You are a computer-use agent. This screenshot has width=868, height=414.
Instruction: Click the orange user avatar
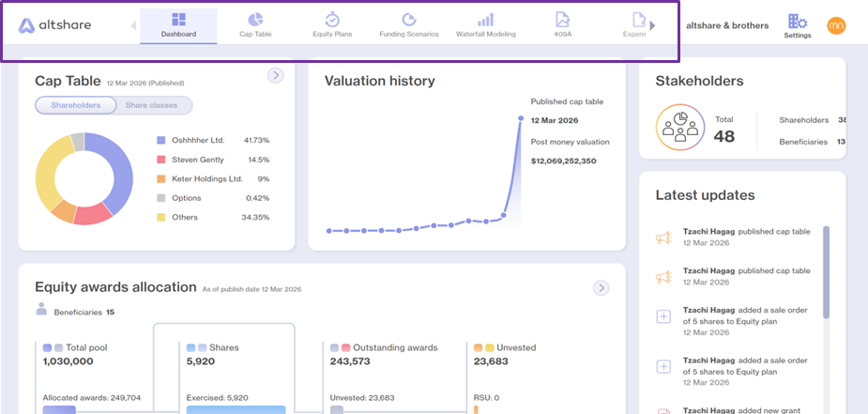[x=836, y=25]
